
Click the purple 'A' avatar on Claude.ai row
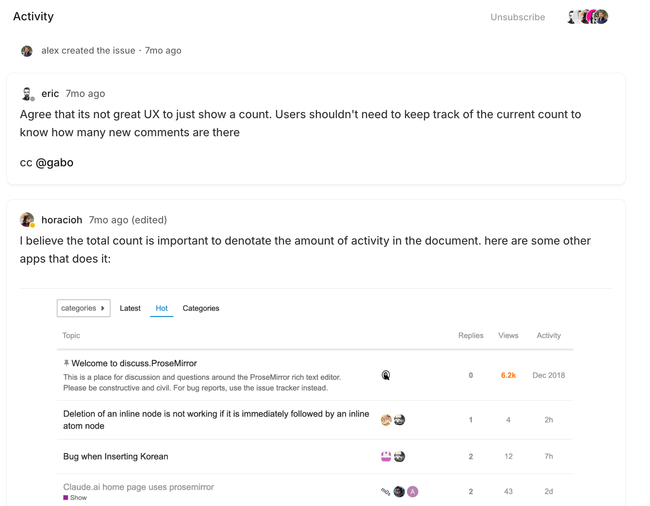tap(412, 492)
